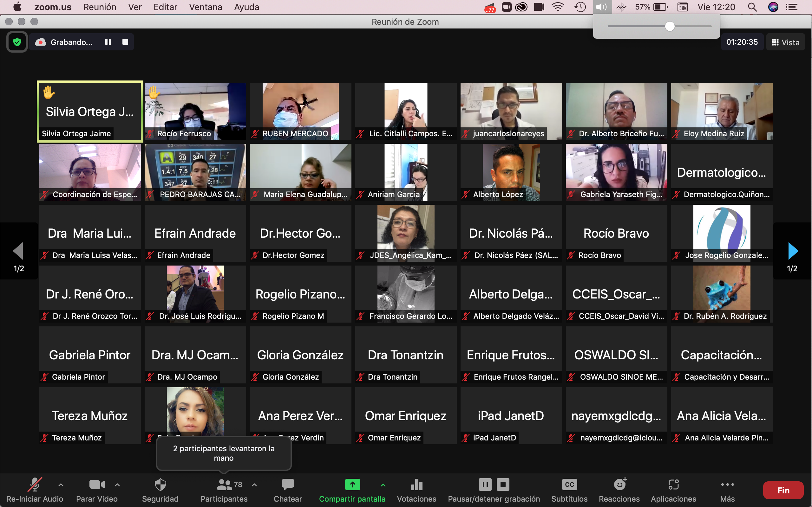Adjust the system volume slider knob
This screenshot has height=507, width=812.
(x=670, y=27)
